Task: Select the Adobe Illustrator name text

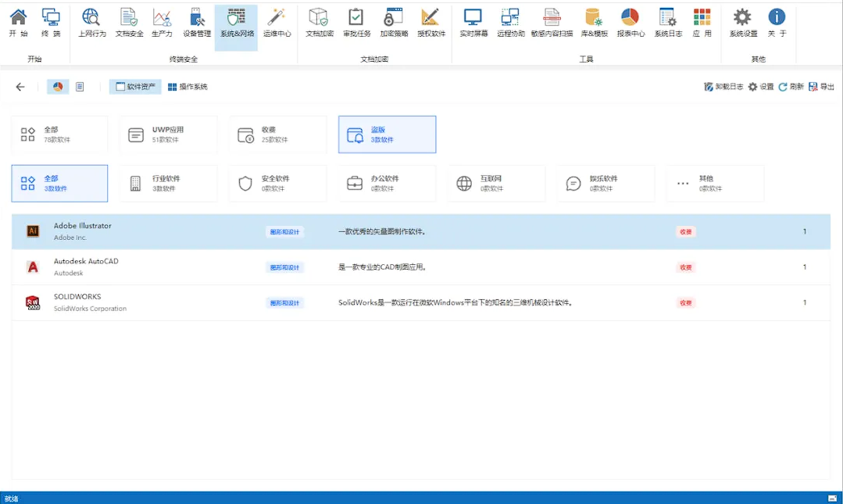Action: (x=83, y=226)
